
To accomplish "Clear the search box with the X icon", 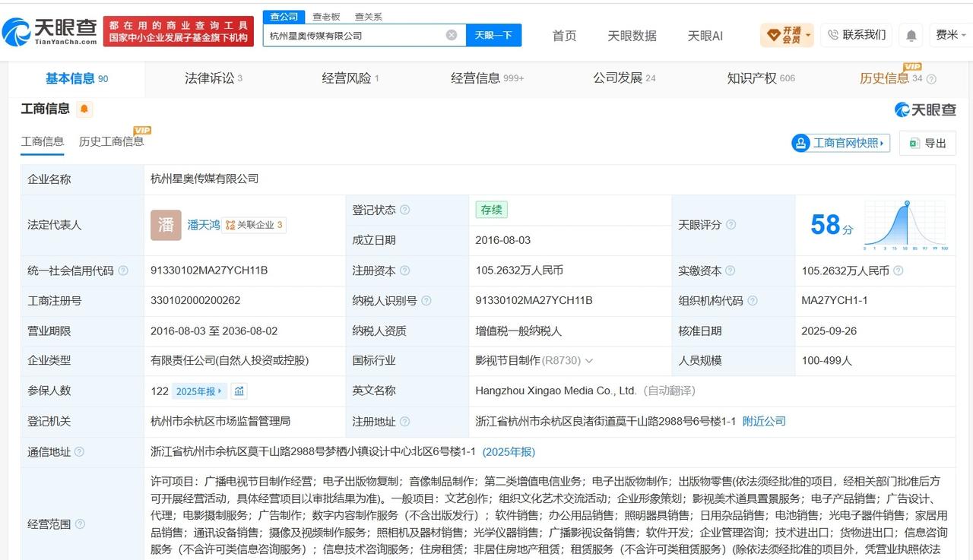I will [452, 35].
